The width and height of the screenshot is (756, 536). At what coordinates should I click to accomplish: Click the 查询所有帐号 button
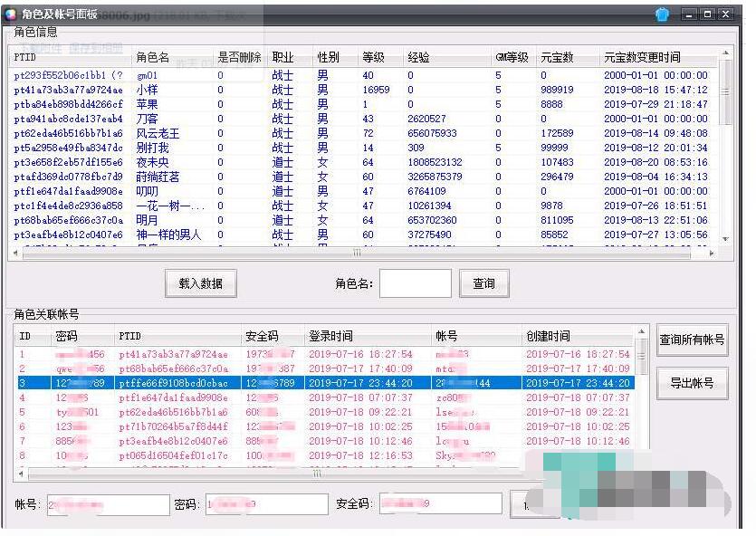tap(692, 340)
